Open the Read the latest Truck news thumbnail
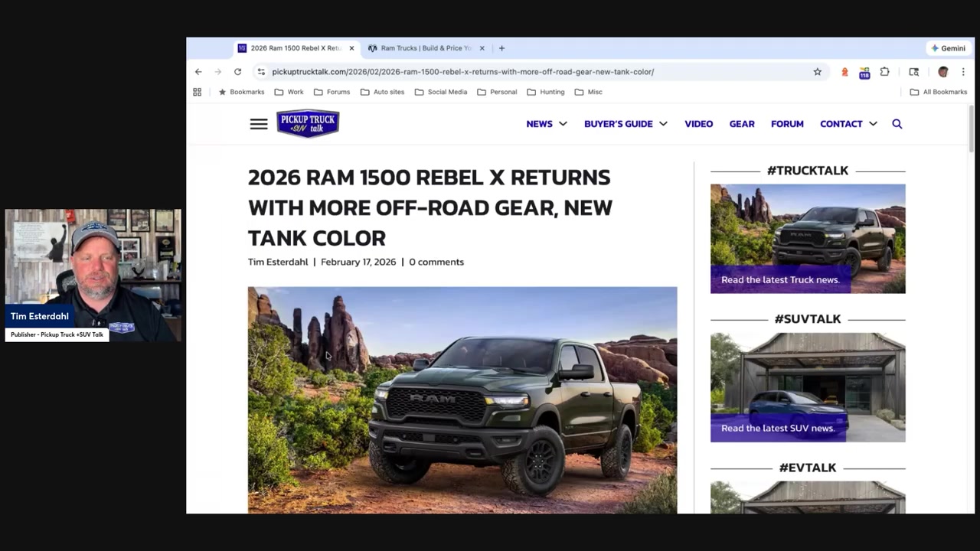The height and width of the screenshot is (551, 980). click(808, 239)
